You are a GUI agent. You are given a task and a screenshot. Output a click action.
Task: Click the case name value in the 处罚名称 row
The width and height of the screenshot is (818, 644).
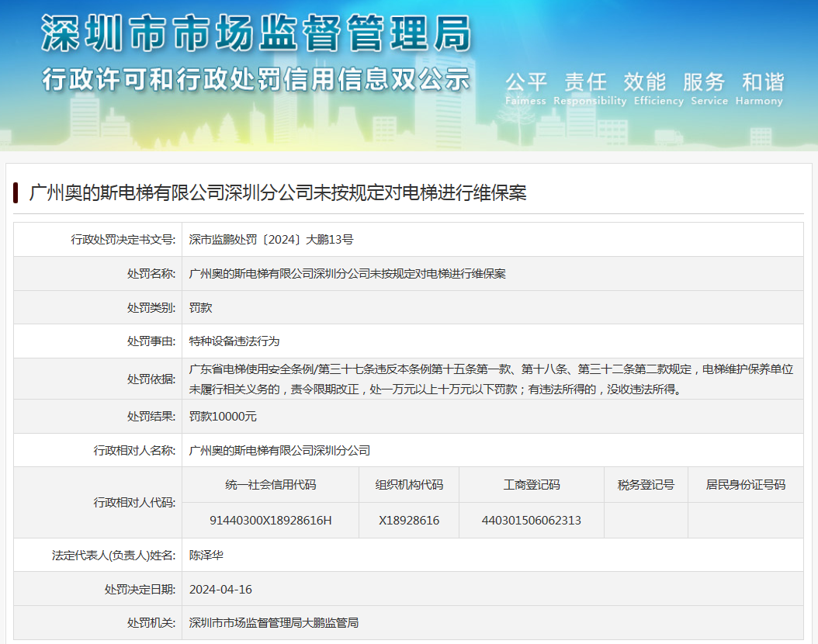[348, 274]
